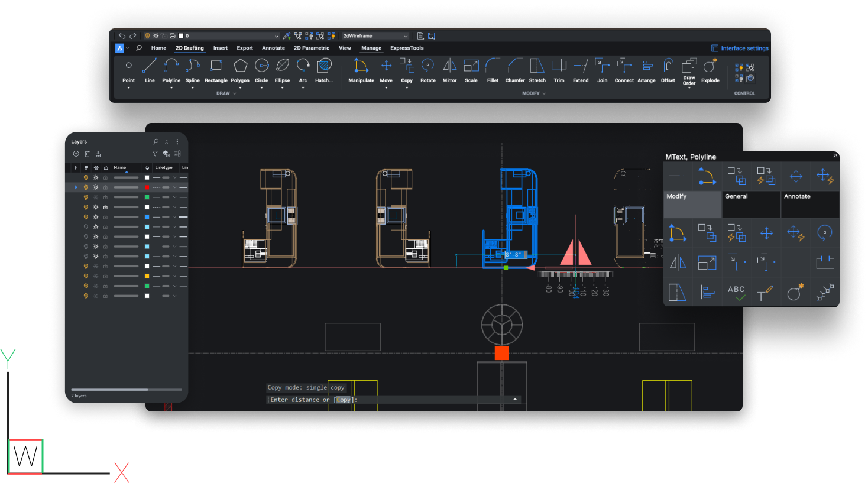Viewport: 868px width, 483px height.
Task: Open Interface settings
Action: coord(740,48)
